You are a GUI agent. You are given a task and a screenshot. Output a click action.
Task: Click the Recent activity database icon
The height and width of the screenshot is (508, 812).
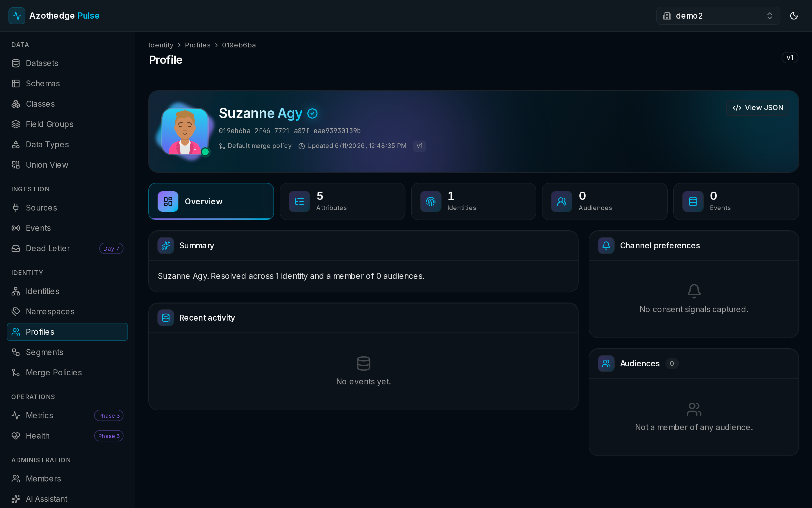166,318
